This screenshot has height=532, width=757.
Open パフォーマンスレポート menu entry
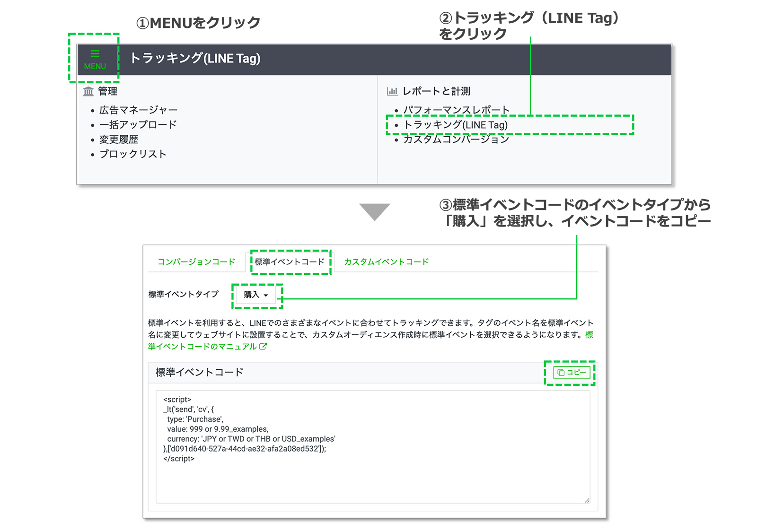point(457,110)
